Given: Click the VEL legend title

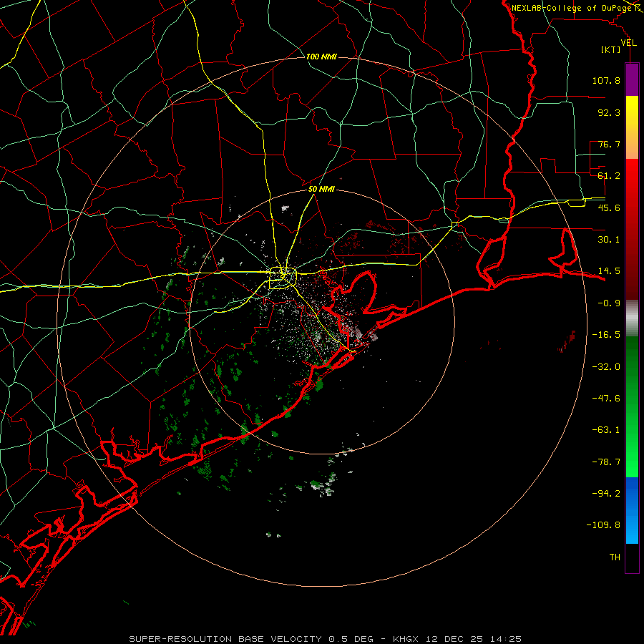Looking at the screenshot, I should click(x=628, y=43).
